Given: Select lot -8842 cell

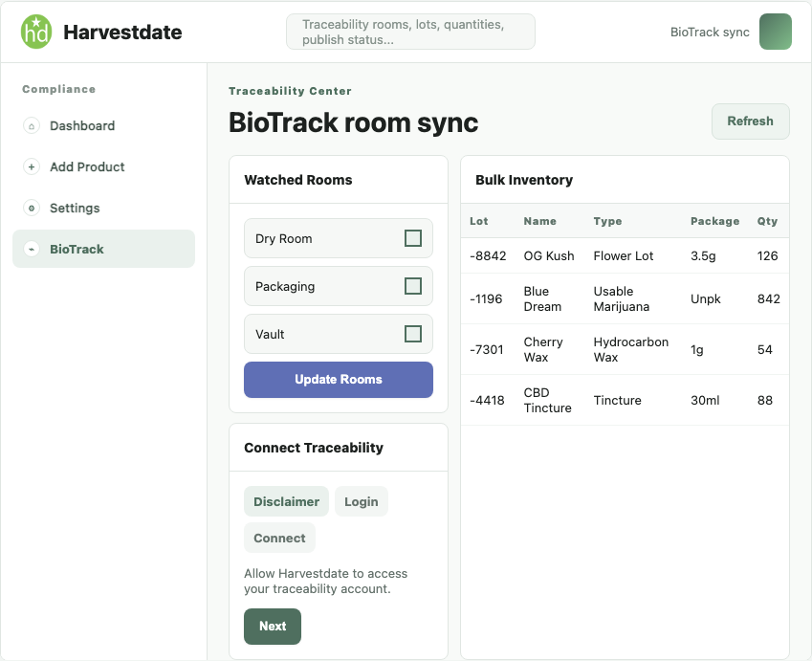Looking at the screenshot, I should pos(488,256).
